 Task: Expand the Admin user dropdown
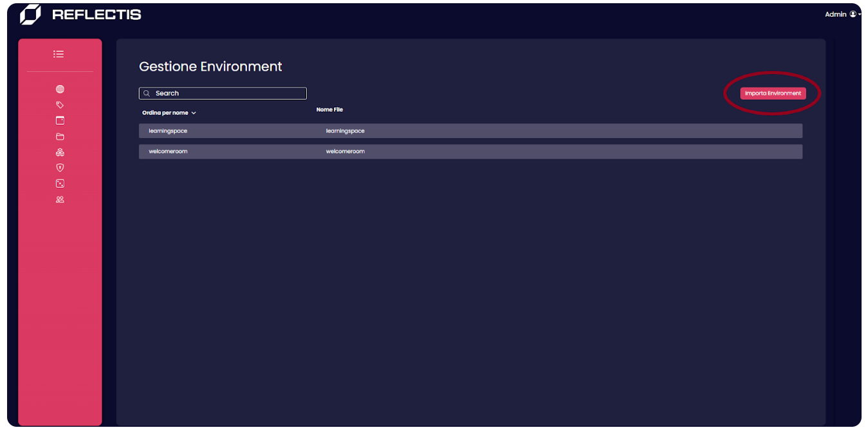842,14
